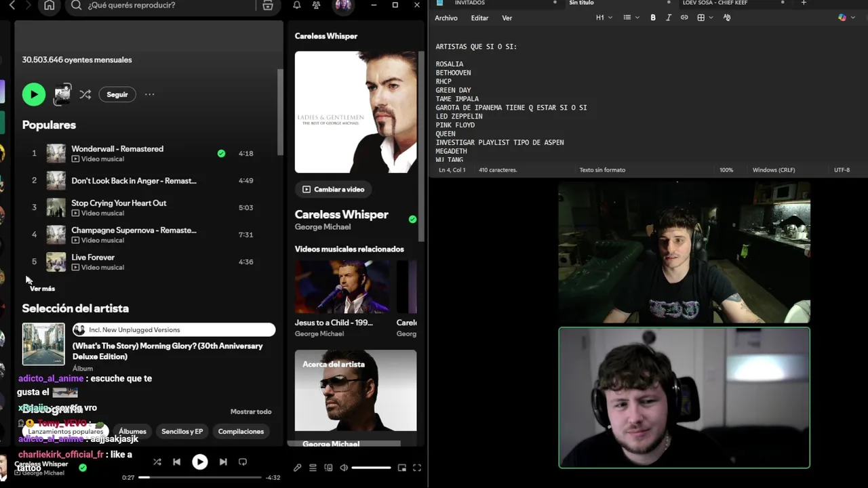Enter Spotify full screen mode
The height and width of the screenshot is (488, 868).
point(417,468)
